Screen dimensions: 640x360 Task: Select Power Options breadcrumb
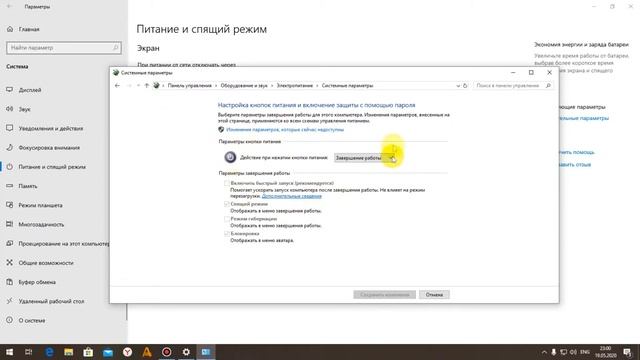(x=294, y=86)
